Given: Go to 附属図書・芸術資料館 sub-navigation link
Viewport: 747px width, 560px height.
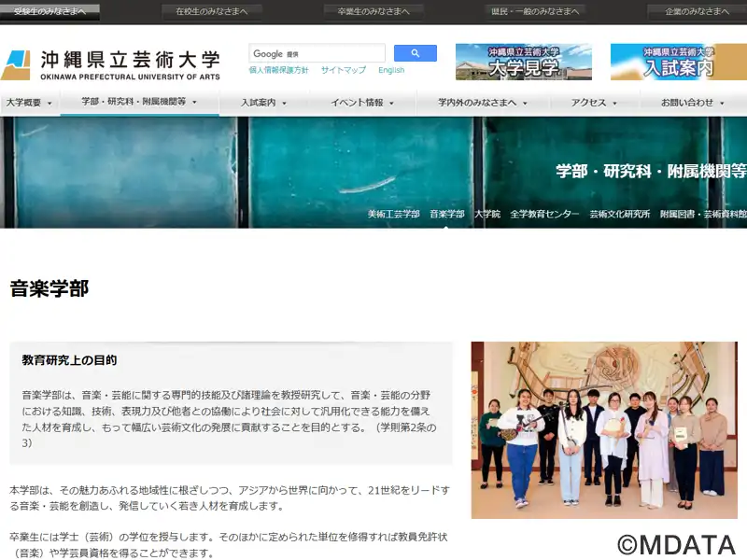Looking at the screenshot, I should coord(703,215).
